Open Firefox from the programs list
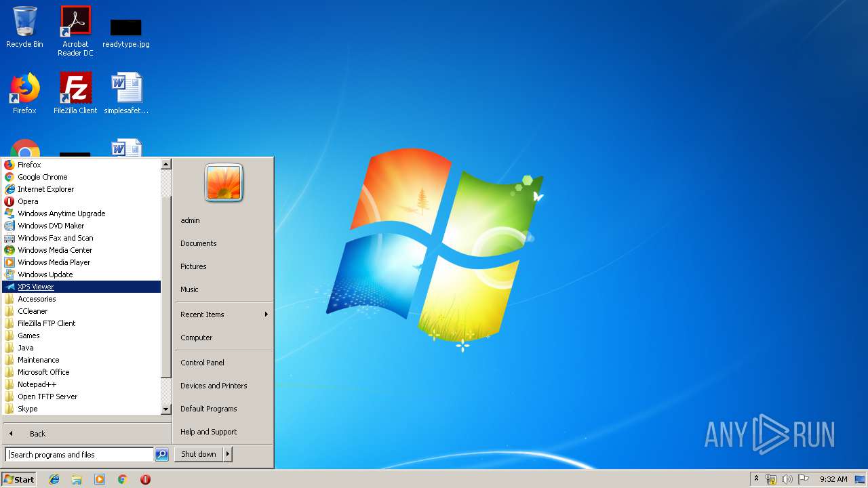Screen dimensions: 868x488 [x=81, y=165]
